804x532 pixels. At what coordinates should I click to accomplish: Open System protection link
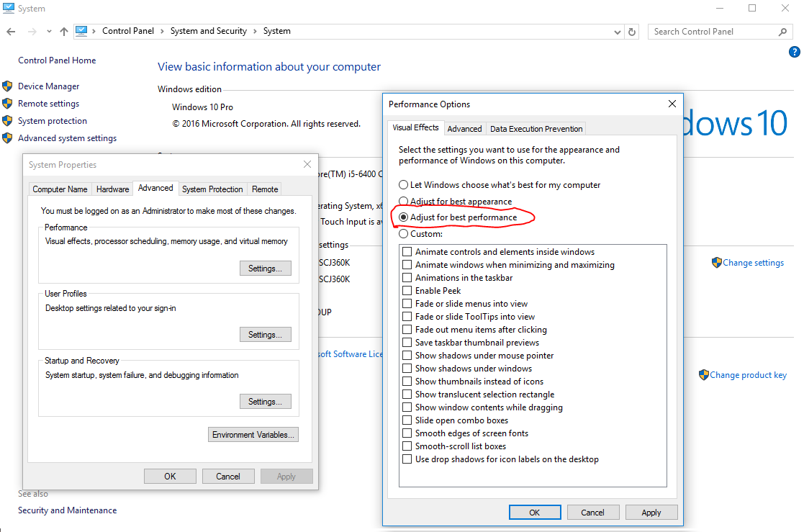pos(53,121)
